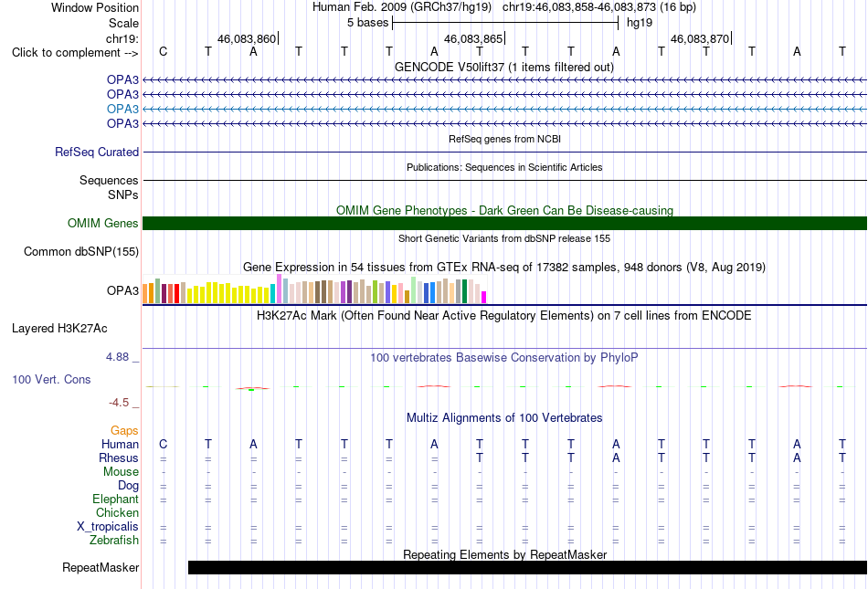Click the chr19: ruler label
The width and height of the screenshot is (868, 589).
(x=122, y=38)
